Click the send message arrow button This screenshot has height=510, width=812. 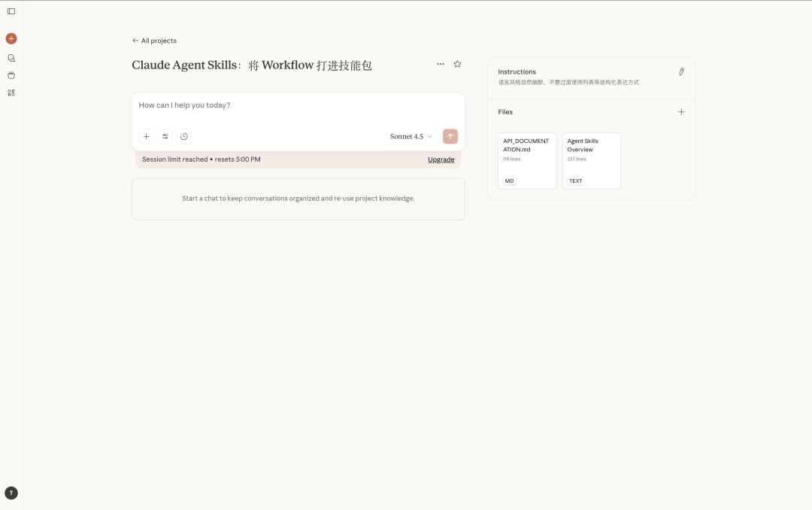(x=450, y=136)
